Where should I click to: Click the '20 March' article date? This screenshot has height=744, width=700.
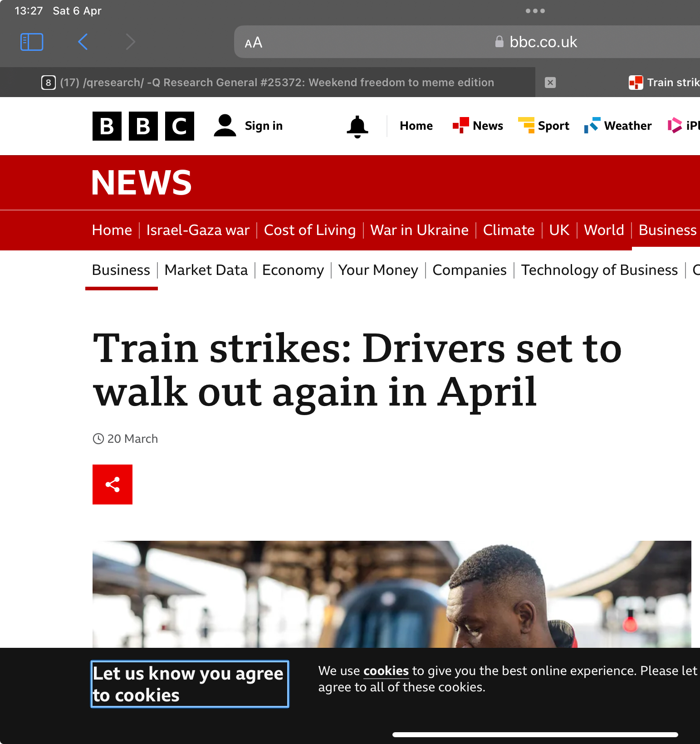click(132, 439)
